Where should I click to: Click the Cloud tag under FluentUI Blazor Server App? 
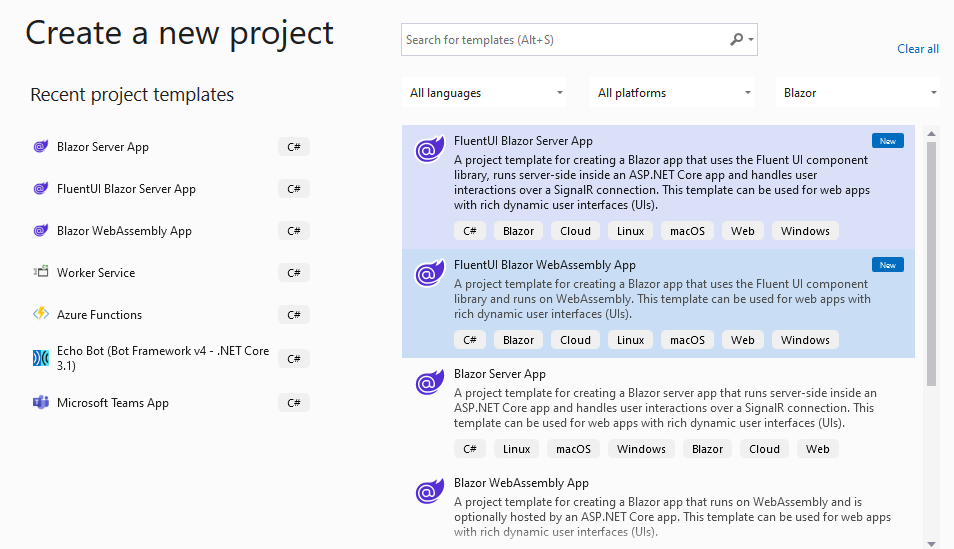click(576, 231)
